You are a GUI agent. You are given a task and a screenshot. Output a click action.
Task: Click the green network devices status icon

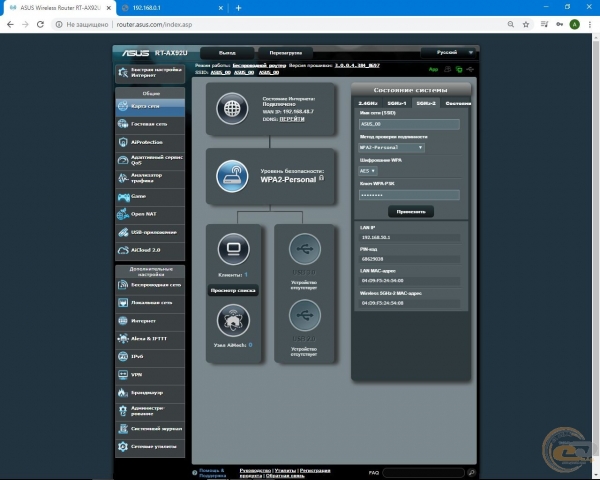coord(459,69)
